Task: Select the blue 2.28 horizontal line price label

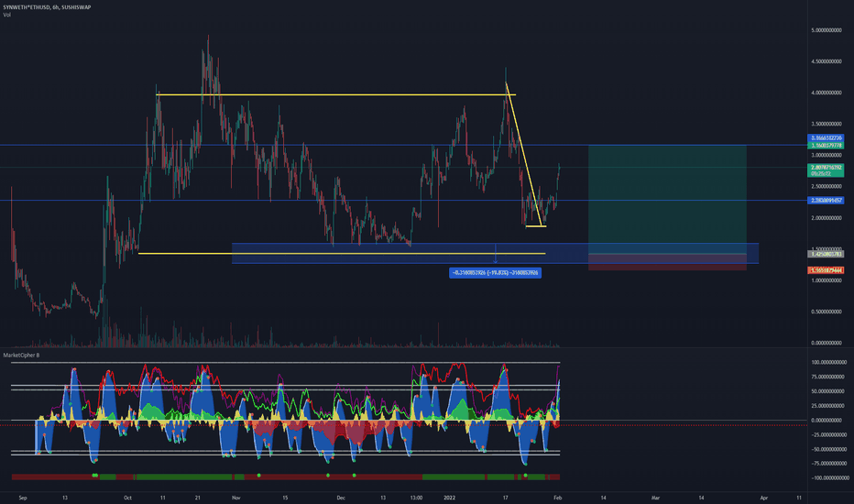Action: click(x=826, y=201)
